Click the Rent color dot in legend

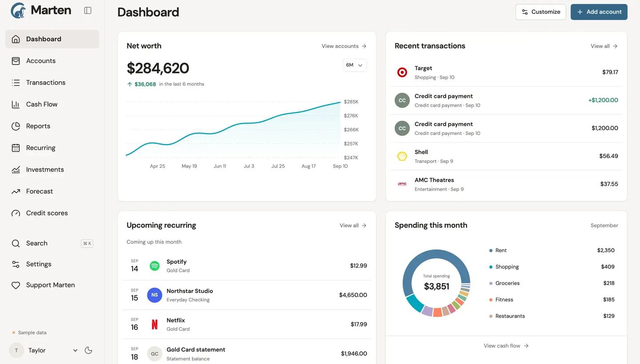pos(491,250)
